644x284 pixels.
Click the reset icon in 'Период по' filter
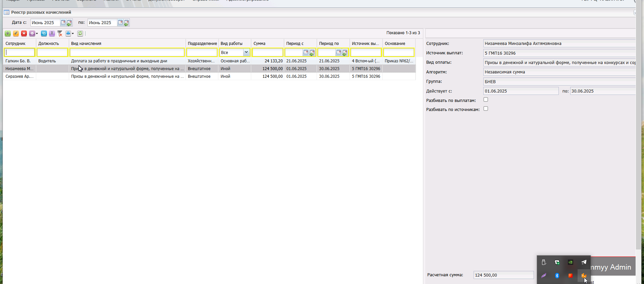pos(345,53)
